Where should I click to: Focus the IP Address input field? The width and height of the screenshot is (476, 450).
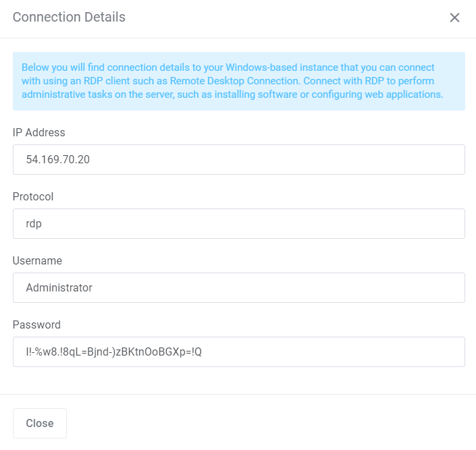pyautogui.click(x=238, y=159)
